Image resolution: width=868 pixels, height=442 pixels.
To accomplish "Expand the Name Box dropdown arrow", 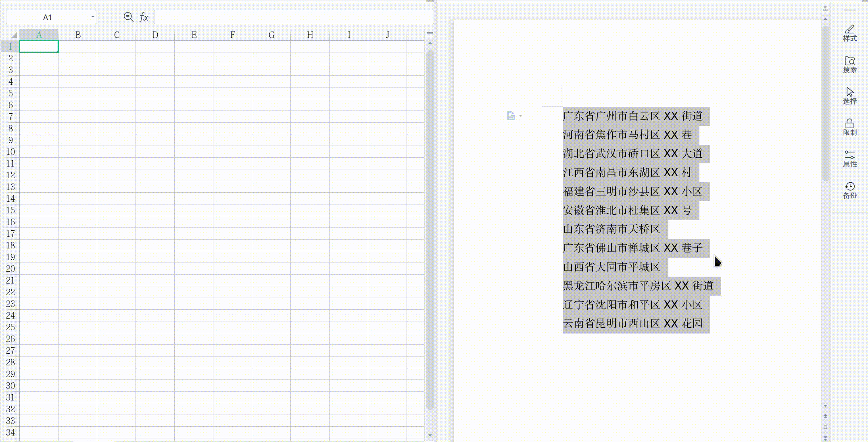I will pos(93,17).
